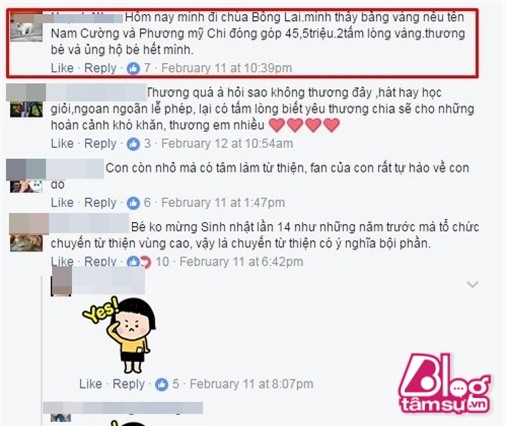The image size is (505, 426).
Task: Click the Blog Tâm Sự logo
Action: (x=445, y=383)
